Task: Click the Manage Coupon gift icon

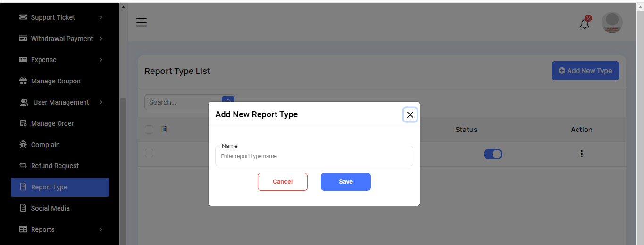Action: tap(23, 81)
